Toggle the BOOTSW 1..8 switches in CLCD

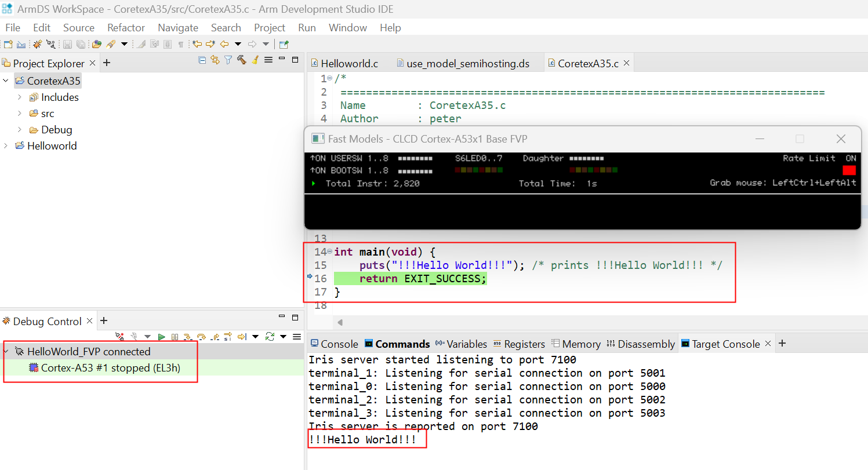pos(415,171)
